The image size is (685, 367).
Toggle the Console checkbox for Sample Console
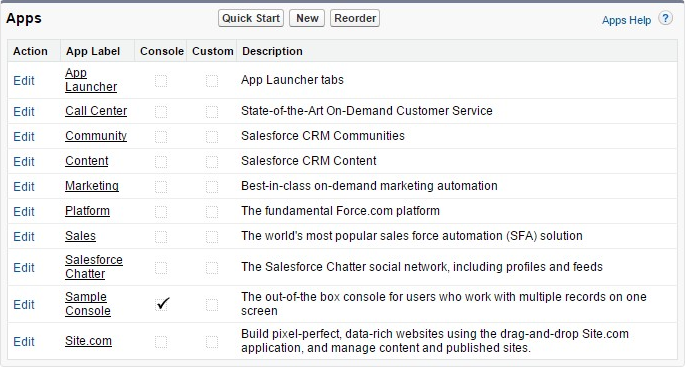coord(161,304)
